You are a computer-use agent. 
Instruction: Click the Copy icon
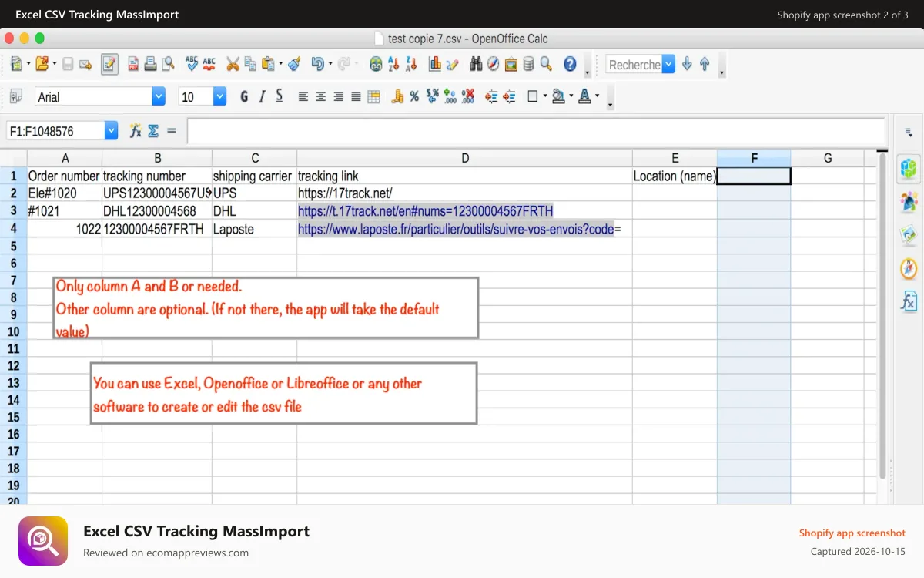pos(250,64)
